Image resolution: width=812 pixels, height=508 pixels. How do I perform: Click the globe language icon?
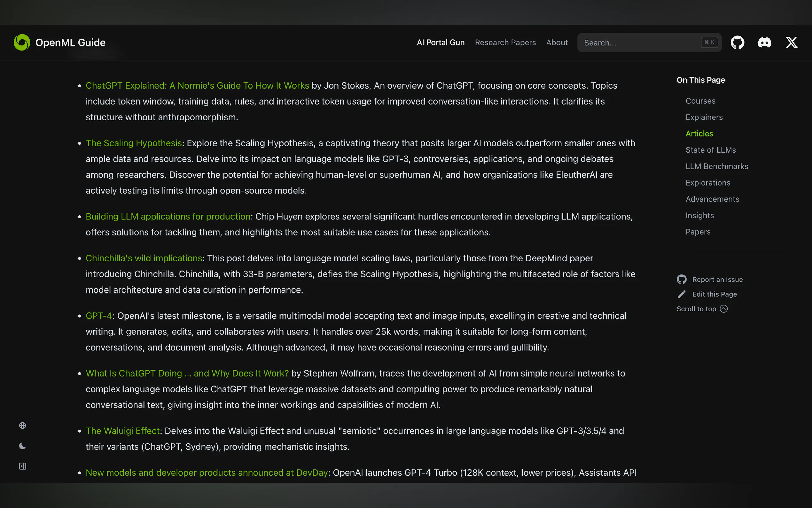click(22, 426)
